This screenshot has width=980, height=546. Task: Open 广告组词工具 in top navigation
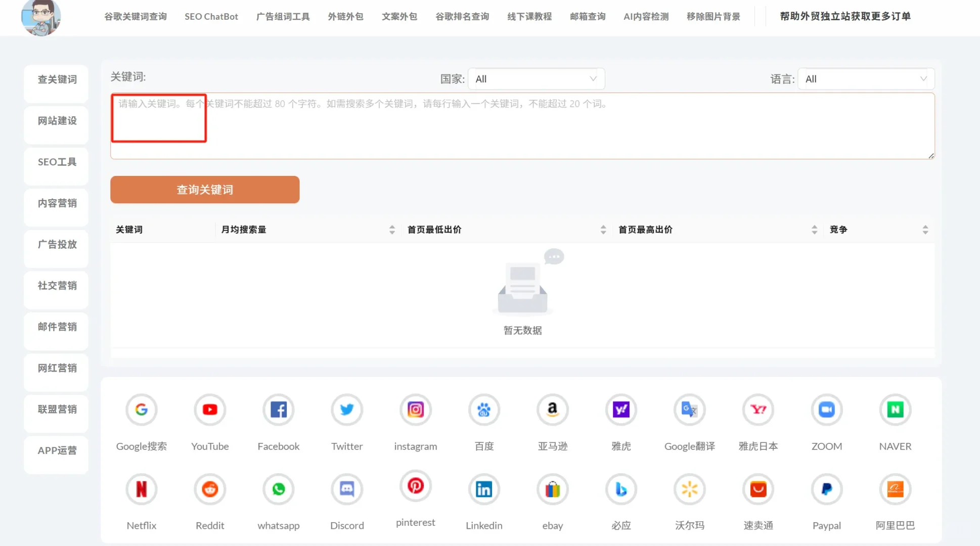click(x=283, y=17)
